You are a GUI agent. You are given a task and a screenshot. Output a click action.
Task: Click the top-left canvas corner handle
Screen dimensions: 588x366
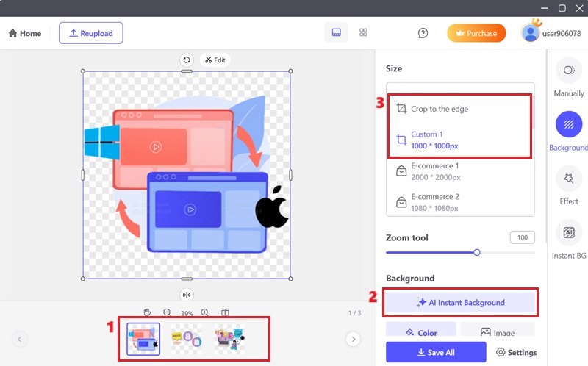tap(83, 71)
